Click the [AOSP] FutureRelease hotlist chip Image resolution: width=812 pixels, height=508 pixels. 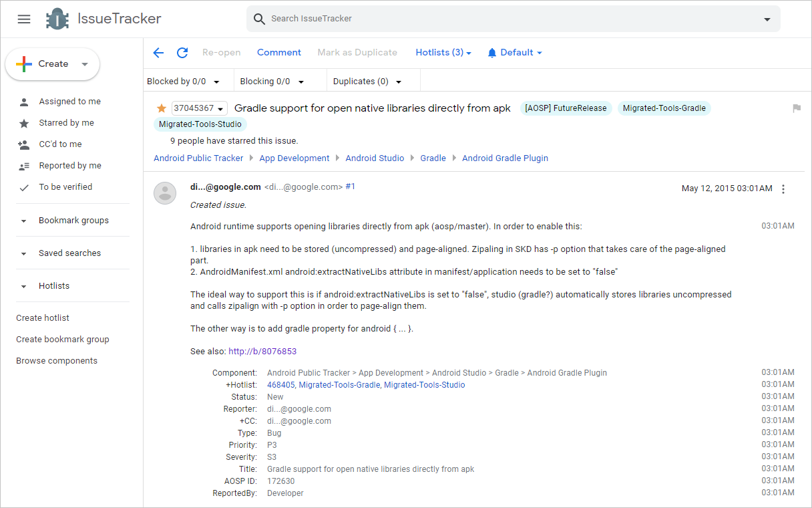coord(566,108)
